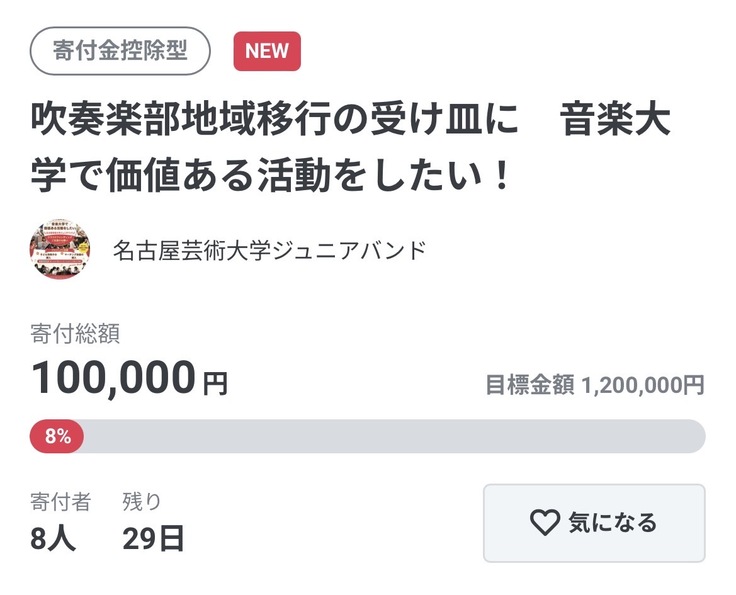Click the 寄付総額 label

pyautogui.click(x=75, y=334)
